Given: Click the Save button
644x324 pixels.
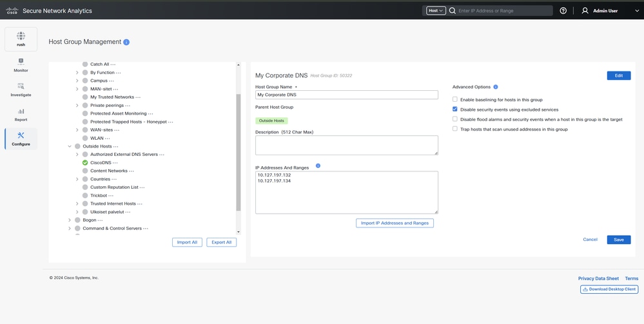Looking at the screenshot, I should pyautogui.click(x=618, y=240).
